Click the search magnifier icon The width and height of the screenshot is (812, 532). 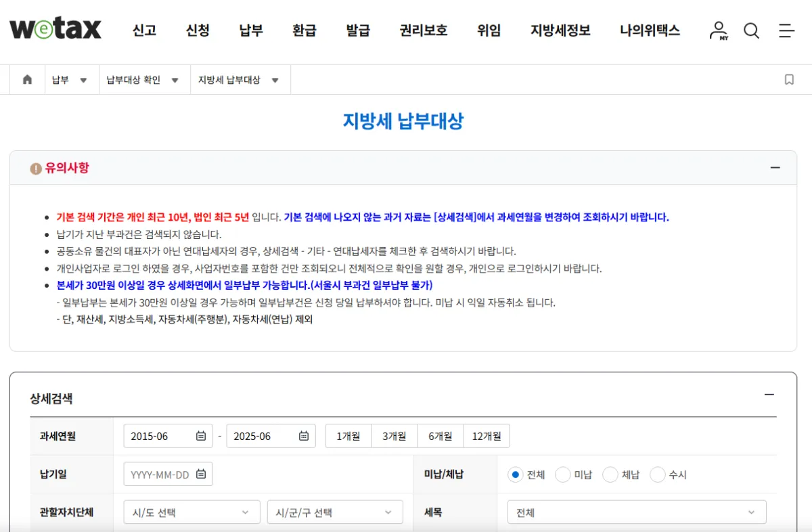[751, 30]
